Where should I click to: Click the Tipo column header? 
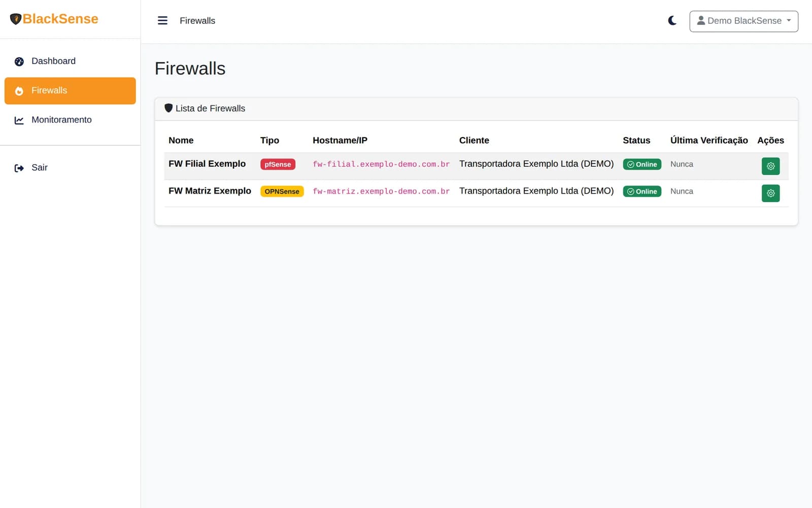click(269, 140)
